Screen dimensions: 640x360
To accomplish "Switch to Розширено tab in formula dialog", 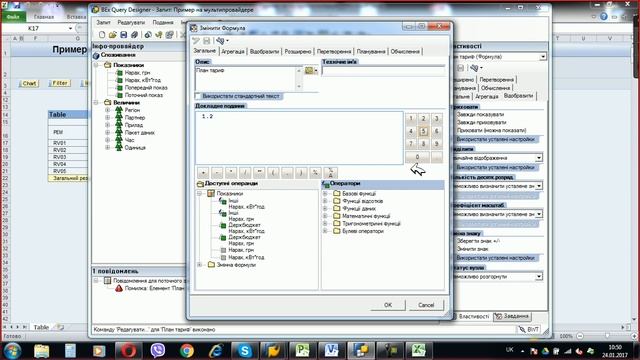I will (x=298, y=51).
